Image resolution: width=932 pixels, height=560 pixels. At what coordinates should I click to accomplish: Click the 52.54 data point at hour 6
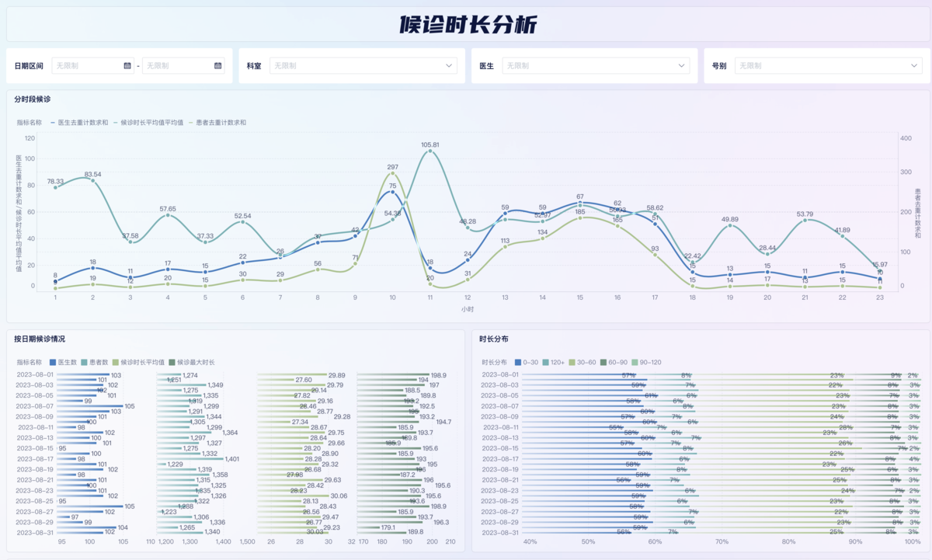click(x=242, y=222)
